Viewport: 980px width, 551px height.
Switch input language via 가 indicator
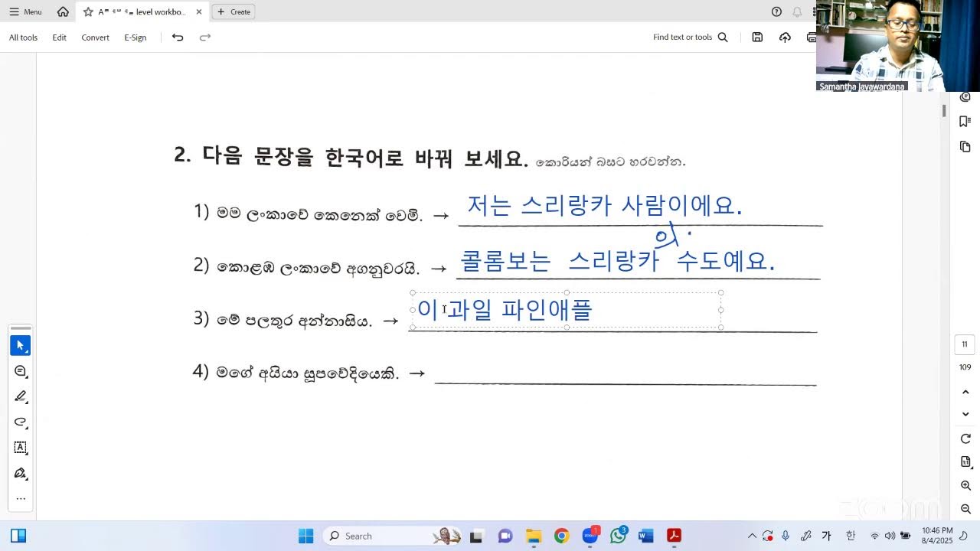pyautogui.click(x=826, y=536)
